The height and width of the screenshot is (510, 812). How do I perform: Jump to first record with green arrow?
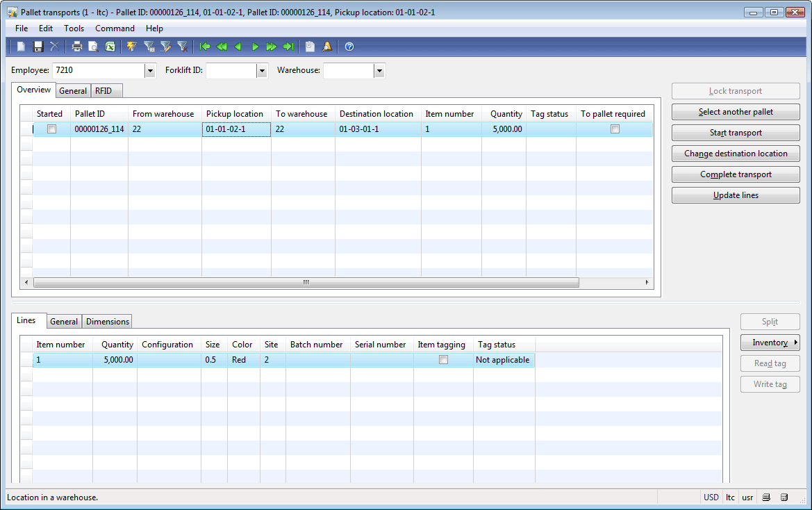[x=205, y=47]
